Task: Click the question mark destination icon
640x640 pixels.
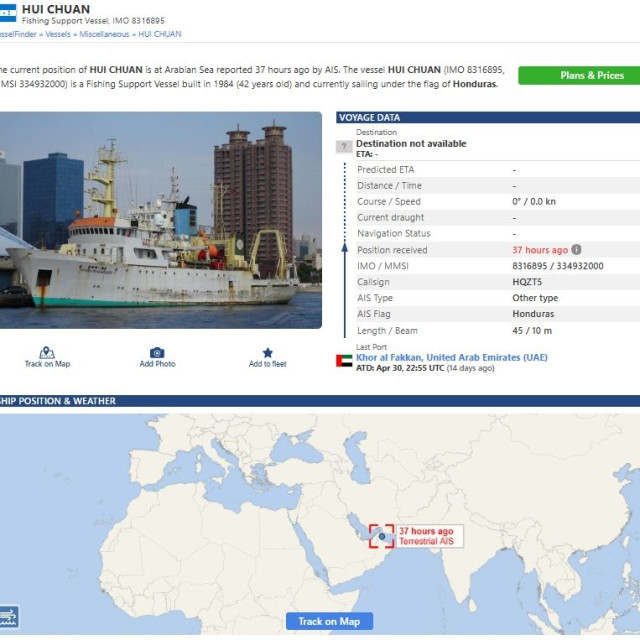Action: coord(344,146)
